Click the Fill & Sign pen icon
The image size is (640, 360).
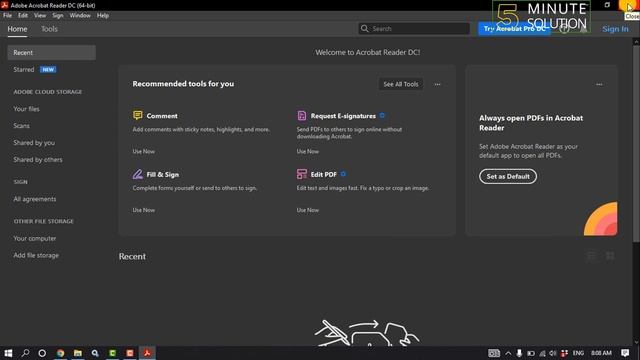coord(138,174)
